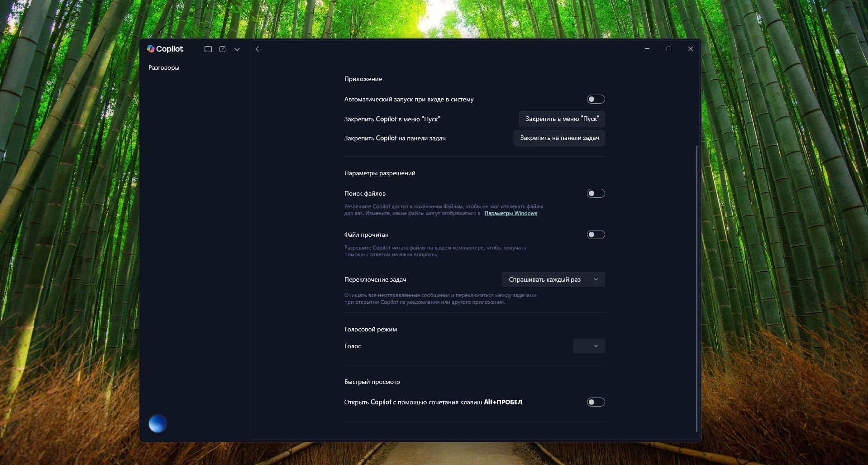Open the blue profile avatar
Image resolution: width=868 pixels, height=465 pixels.
(157, 424)
